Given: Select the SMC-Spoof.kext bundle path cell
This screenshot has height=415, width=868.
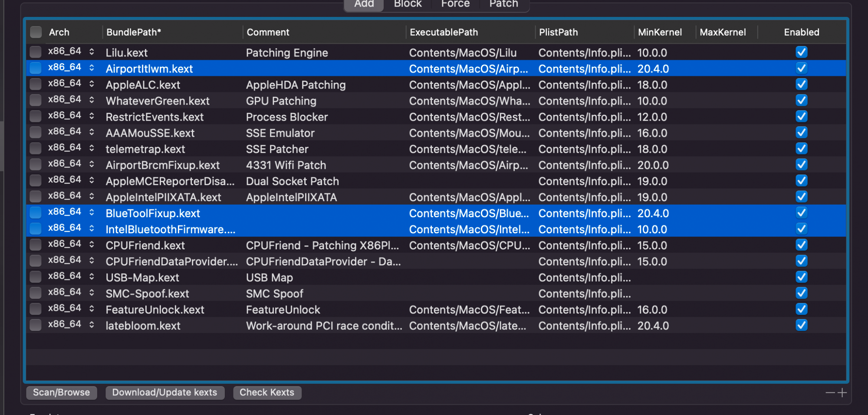Looking at the screenshot, I should (x=148, y=294).
